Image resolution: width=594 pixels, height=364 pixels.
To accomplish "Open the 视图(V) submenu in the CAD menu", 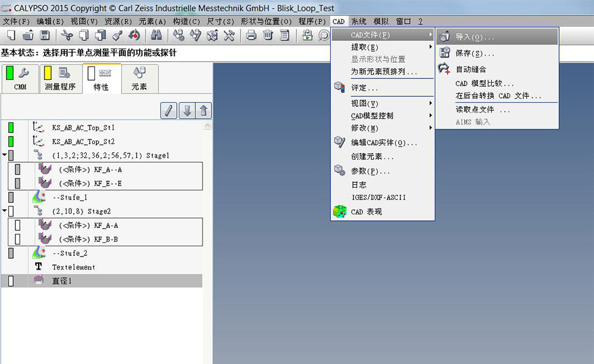I will [383, 103].
